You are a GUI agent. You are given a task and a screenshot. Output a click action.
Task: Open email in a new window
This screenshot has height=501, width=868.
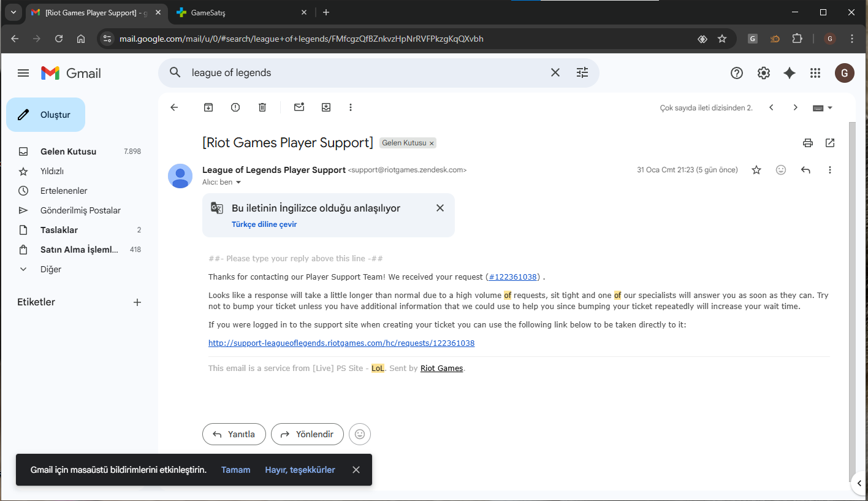830,143
